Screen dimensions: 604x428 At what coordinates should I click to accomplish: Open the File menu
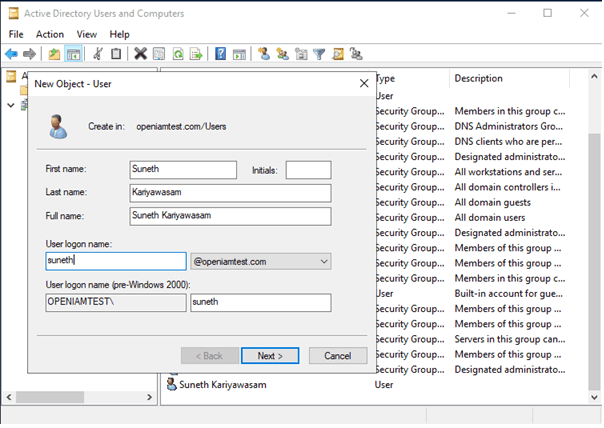pos(16,34)
